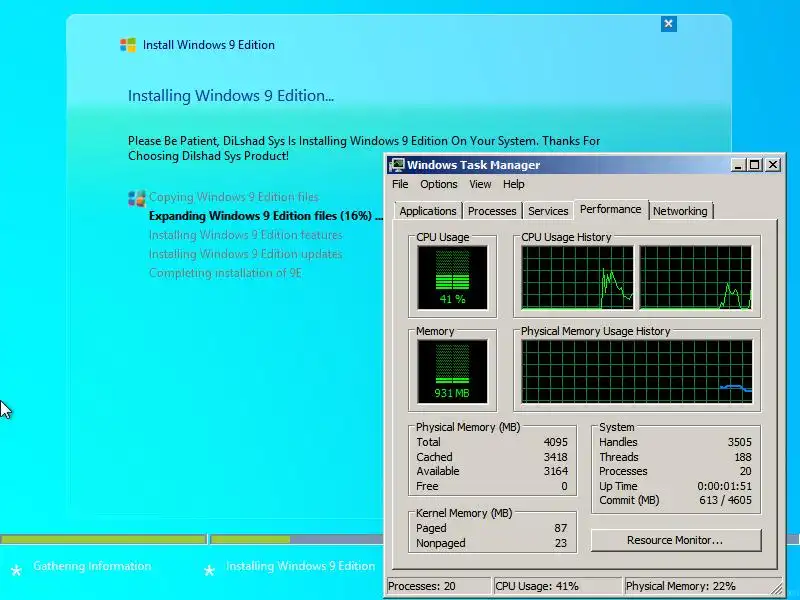Close the Windows Task Manager window
Screen dimensions: 800x600
pos(773,165)
